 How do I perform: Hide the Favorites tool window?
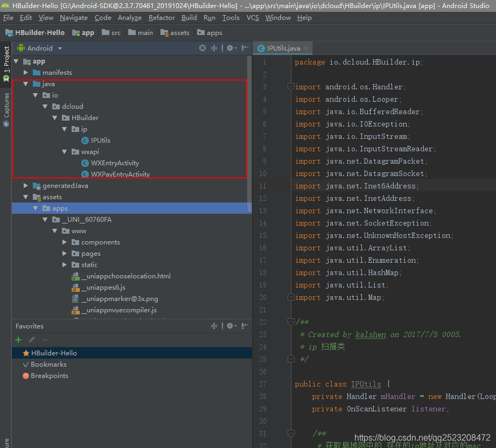tap(245, 326)
